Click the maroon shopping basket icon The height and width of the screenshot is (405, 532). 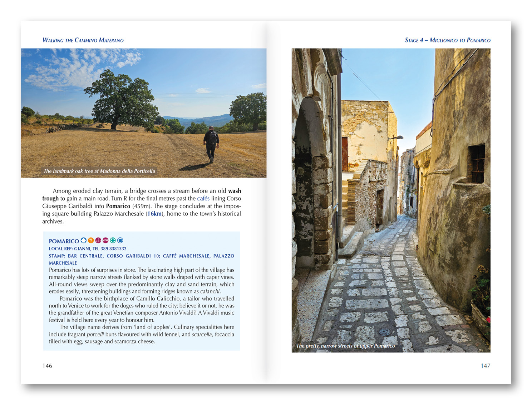pyautogui.click(x=98, y=240)
